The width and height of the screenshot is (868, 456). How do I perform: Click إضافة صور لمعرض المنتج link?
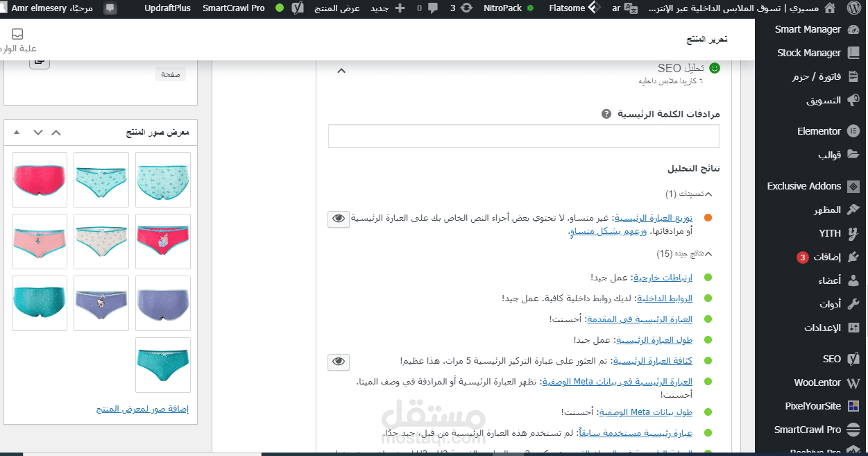[142, 409]
